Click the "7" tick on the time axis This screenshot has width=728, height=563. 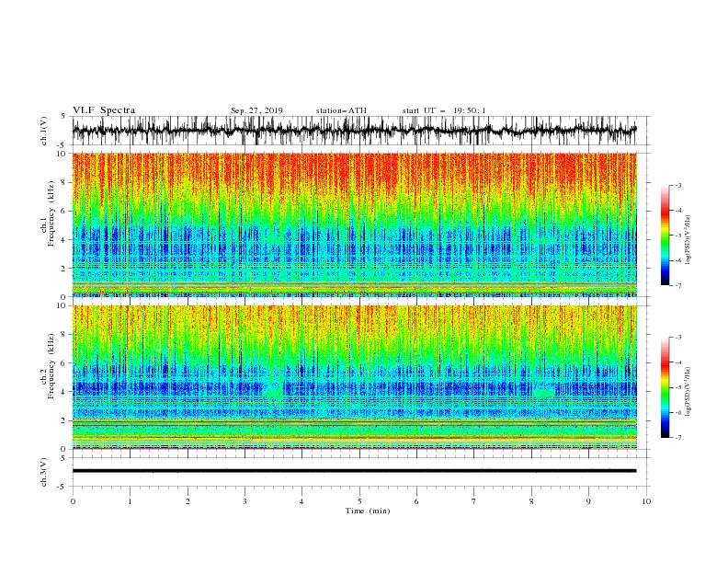(x=474, y=501)
